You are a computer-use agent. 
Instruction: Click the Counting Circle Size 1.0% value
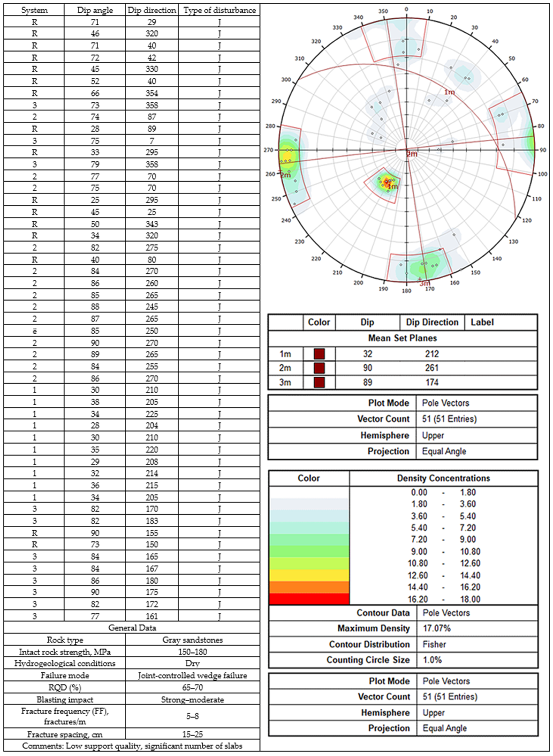point(432,660)
